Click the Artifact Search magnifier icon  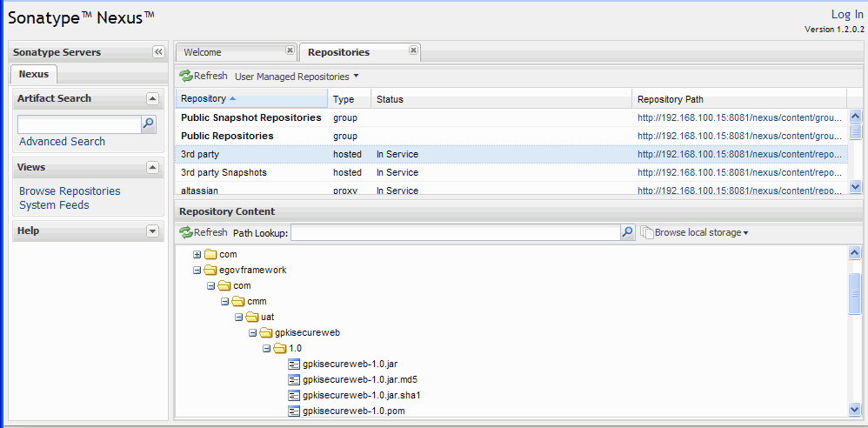coord(148,124)
